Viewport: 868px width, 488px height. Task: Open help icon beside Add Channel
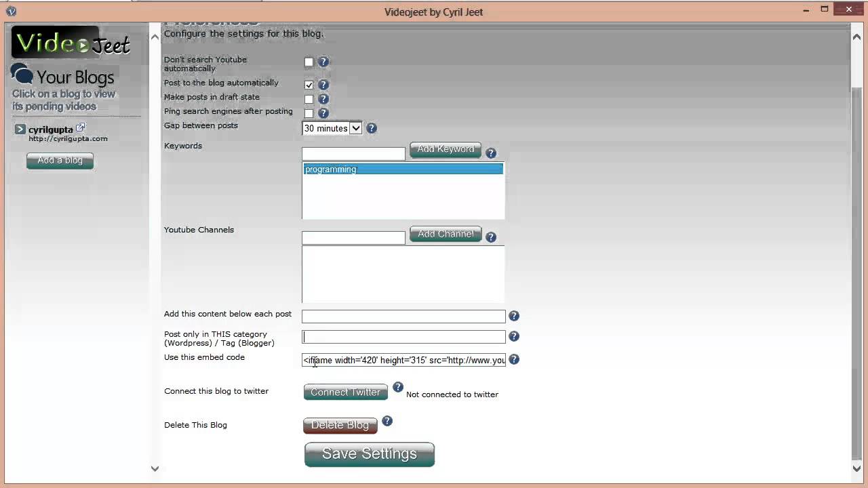(x=491, y=237)
